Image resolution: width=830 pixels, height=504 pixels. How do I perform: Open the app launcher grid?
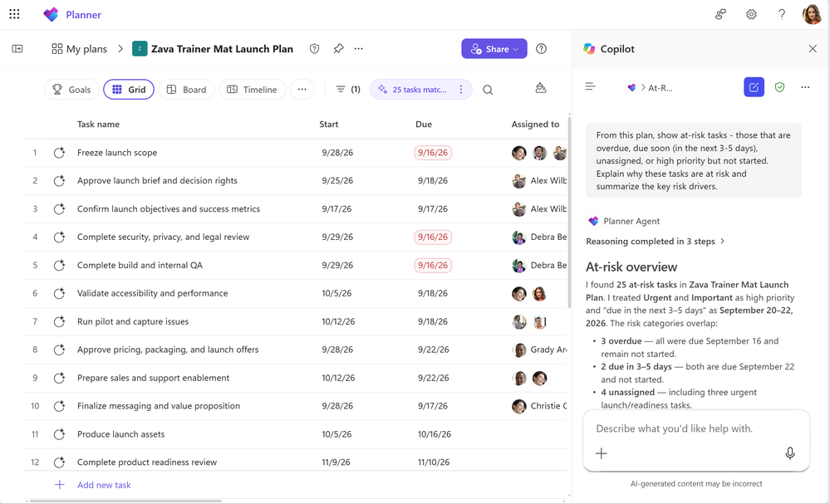(x=14, y=14)
